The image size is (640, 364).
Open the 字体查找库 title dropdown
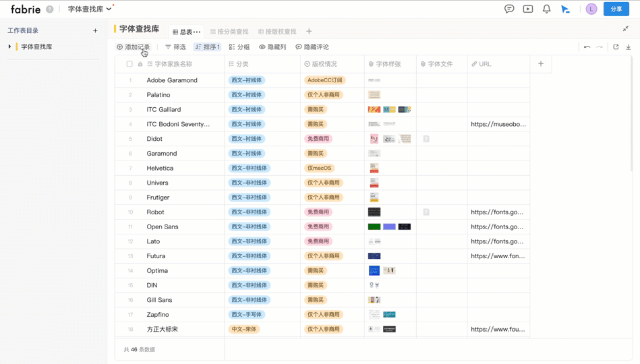pos(90,9)
